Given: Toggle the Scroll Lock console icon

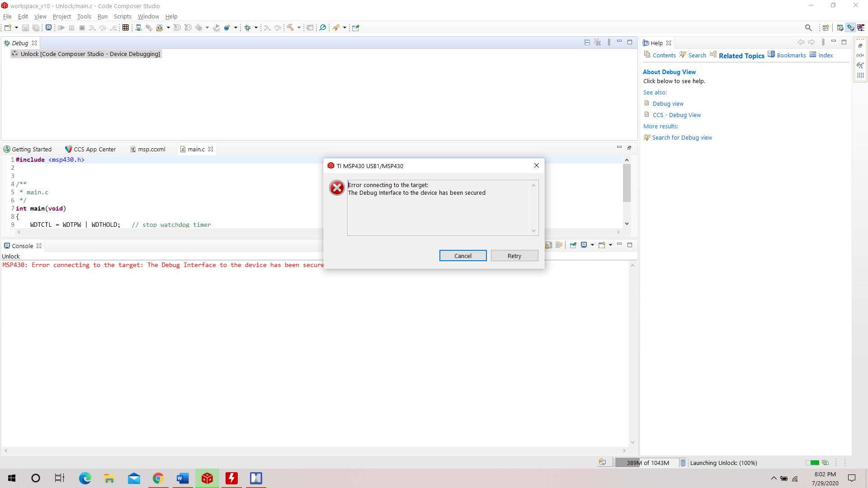Looking at the screenshot, I should click(548, 245).
